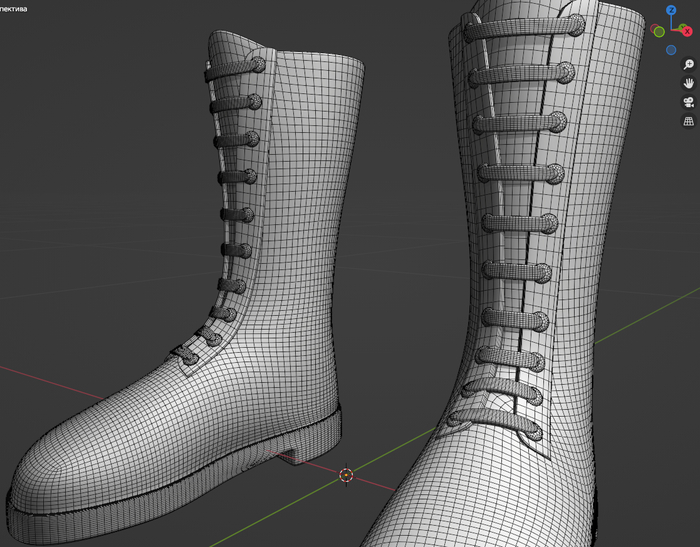This screenshot has height=547, width=700.
Task: Click the hand Pan view icon
Action: tap(689, 83)
